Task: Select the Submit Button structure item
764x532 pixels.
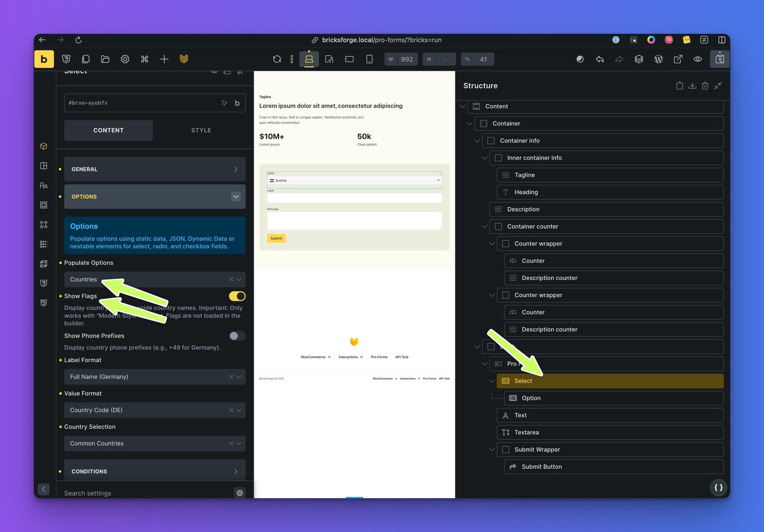Action: (x=541, y=467)
